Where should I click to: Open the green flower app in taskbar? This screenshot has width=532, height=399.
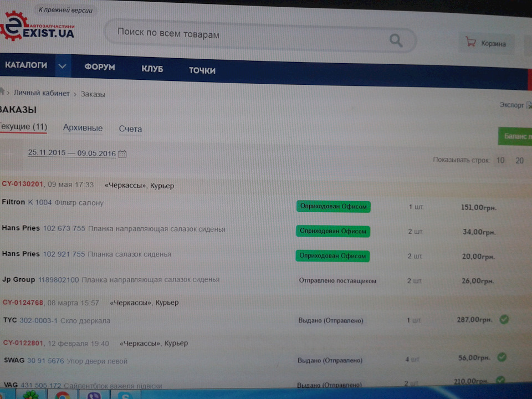click(31, 395)
